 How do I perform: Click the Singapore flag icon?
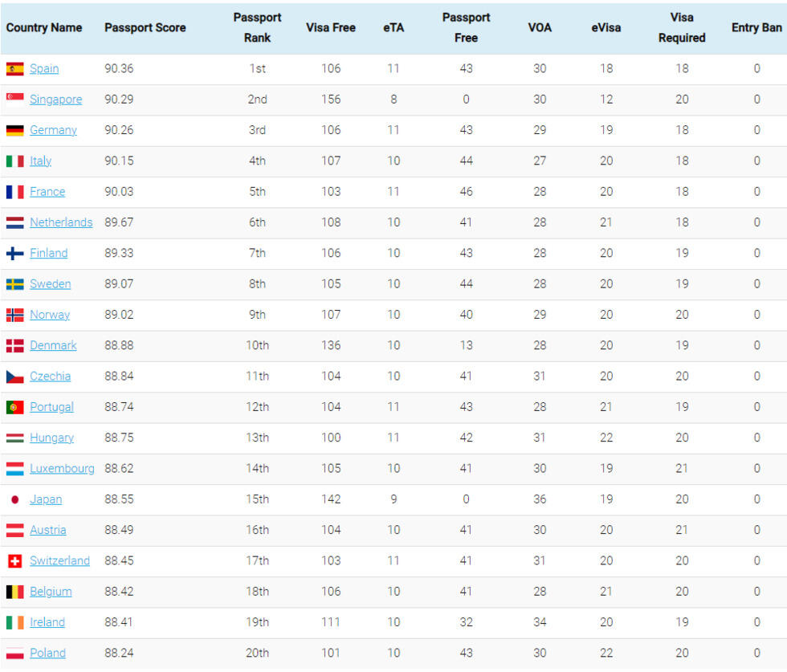point(14,100)
